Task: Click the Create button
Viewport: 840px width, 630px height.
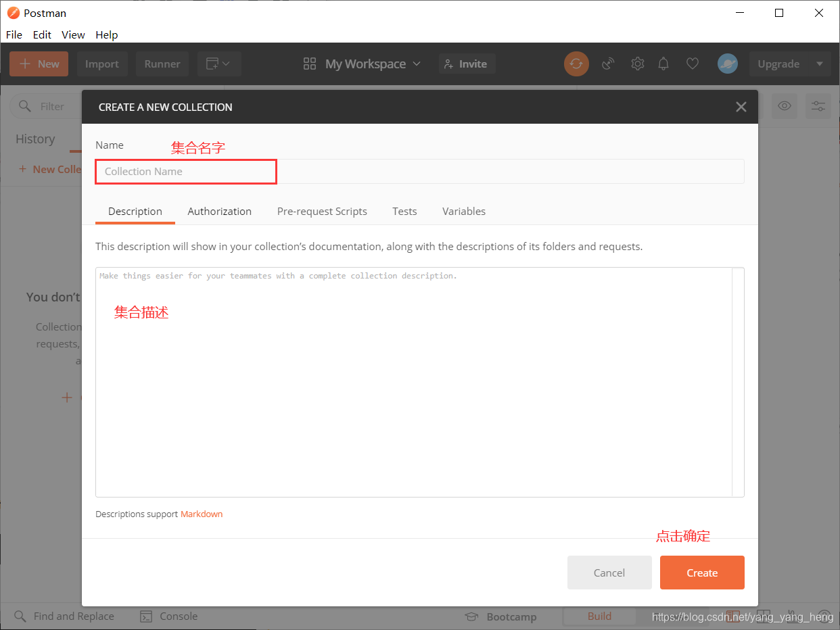Action: tap(702, 573)
